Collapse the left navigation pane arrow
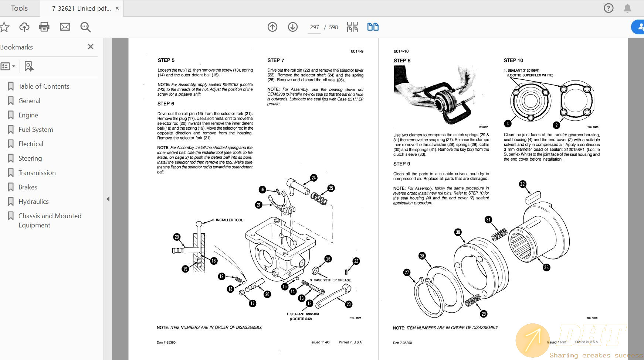Viewport: 644px width, 360px height. tap(108, 199)
